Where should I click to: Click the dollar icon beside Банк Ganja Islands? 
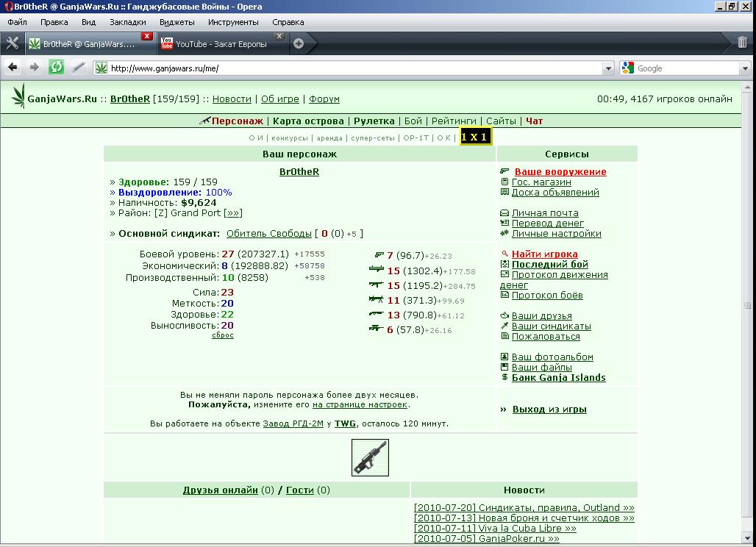click(504, 377)
